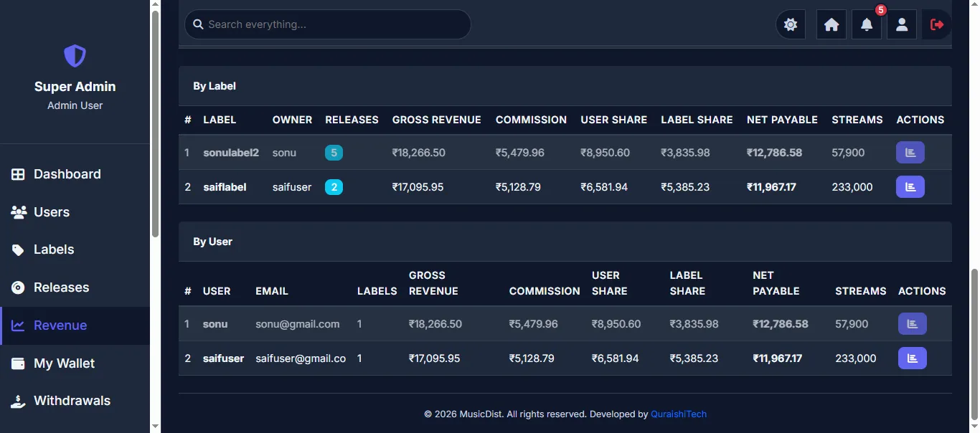Select the saiflabel label name
This screenshot has width=980, height=433.
pyautogui.click(x=225, y=187)
